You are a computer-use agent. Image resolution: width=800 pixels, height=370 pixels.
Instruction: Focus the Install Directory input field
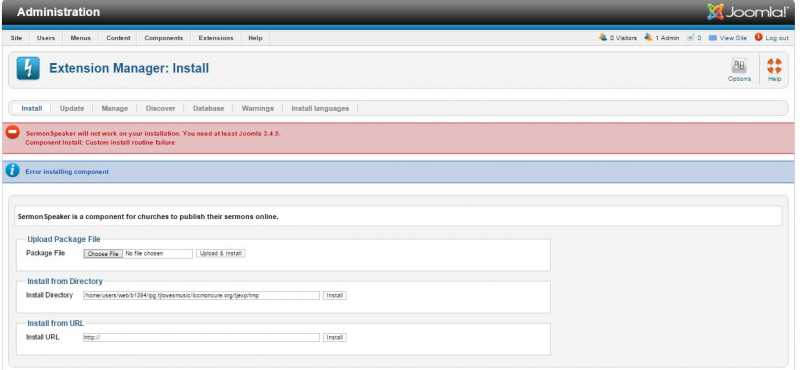coord(202,295)
